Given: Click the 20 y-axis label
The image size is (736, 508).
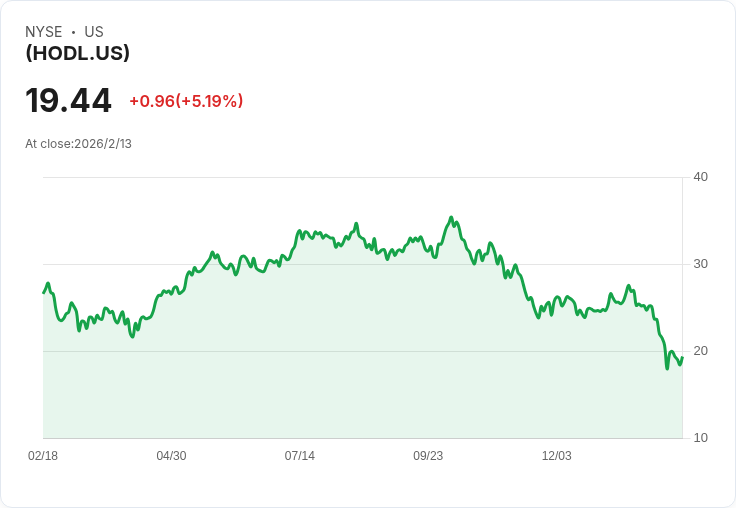Looking at the screenshot, I should point(700,351).
